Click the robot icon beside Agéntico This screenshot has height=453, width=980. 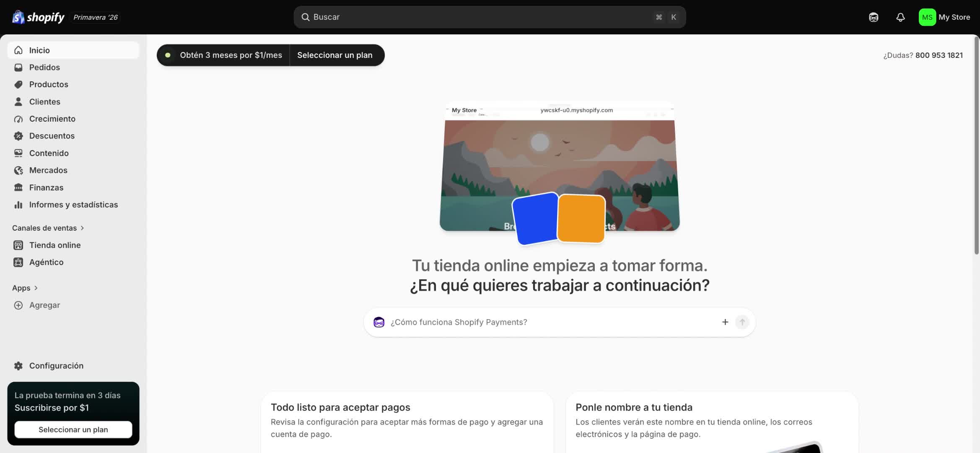[18, 262]
